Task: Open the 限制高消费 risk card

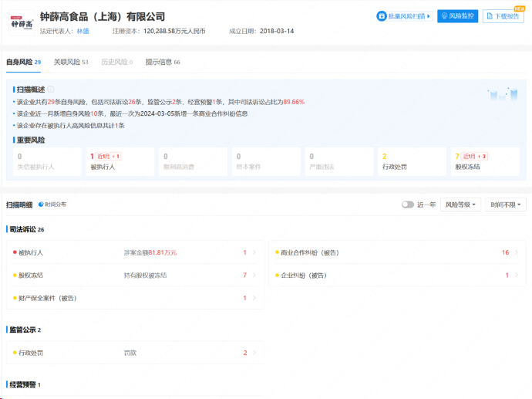Action: coord(193,161)
